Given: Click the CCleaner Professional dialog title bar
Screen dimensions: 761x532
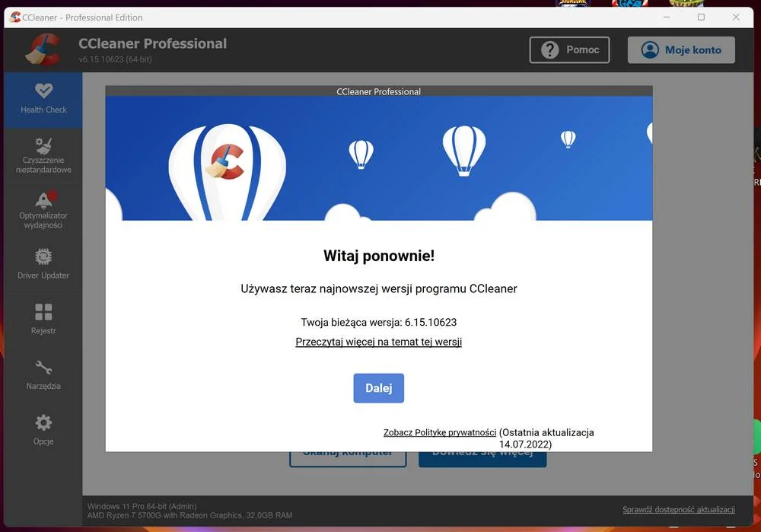Looking at the screenshot, I should pos(378,91).
